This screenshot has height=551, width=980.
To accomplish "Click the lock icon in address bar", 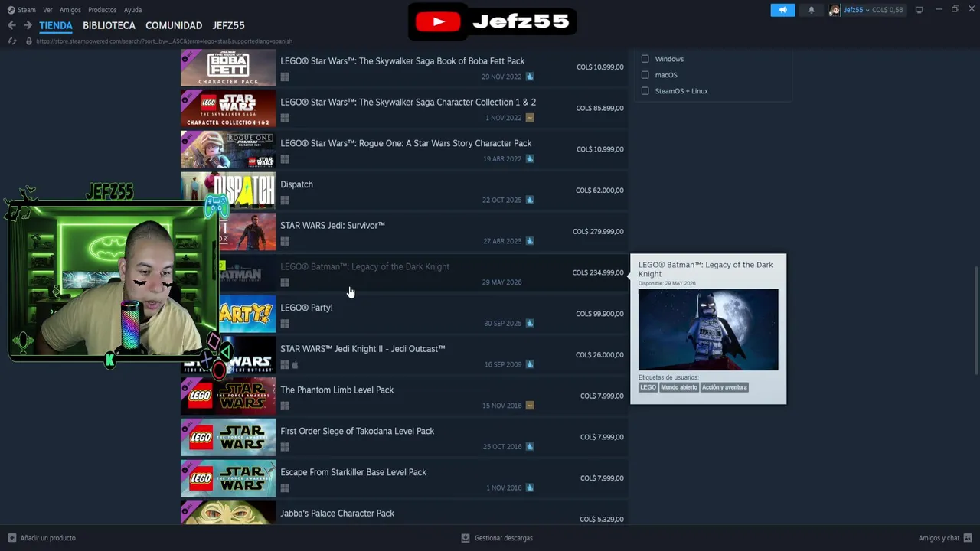I will 29,41.
